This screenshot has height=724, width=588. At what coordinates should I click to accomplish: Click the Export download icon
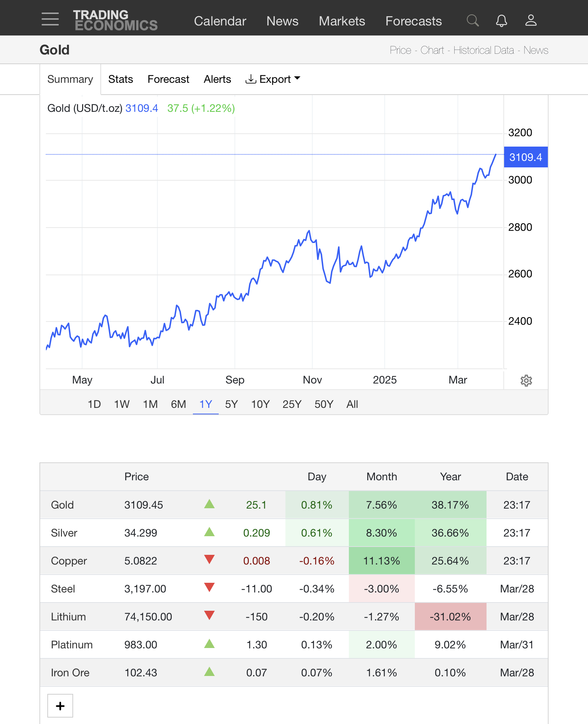(x=251, y=79)
